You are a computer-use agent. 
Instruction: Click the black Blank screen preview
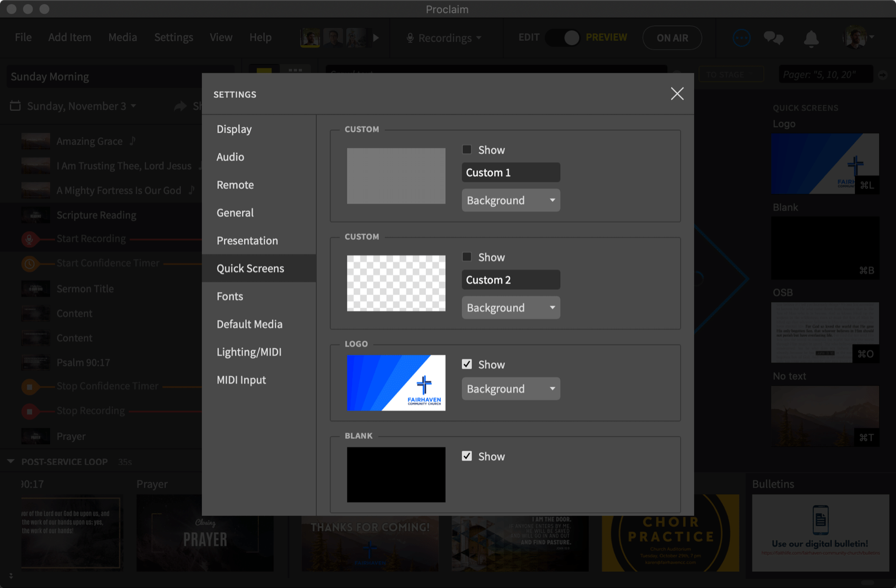tap(396, 475)
